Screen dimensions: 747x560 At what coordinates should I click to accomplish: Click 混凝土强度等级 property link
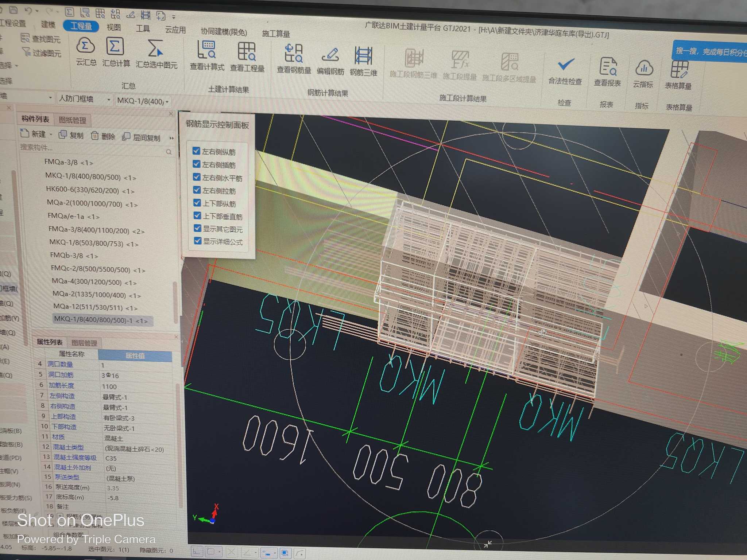pyautogui.click(x=75, y=457)
